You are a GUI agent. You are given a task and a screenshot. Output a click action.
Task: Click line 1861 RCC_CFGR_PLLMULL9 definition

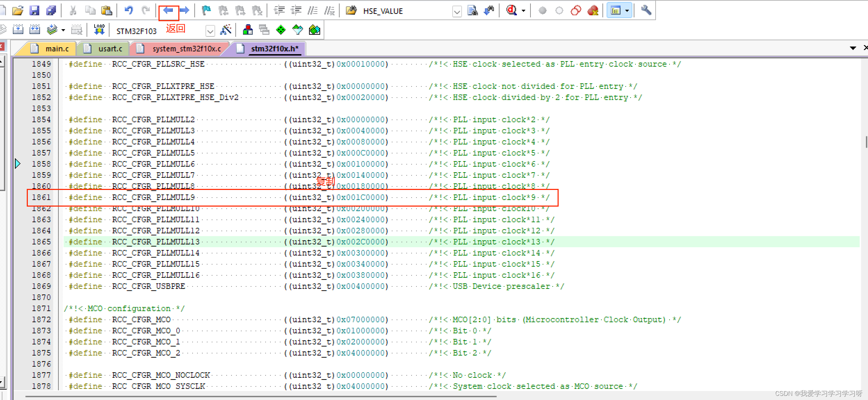[153, 197]
